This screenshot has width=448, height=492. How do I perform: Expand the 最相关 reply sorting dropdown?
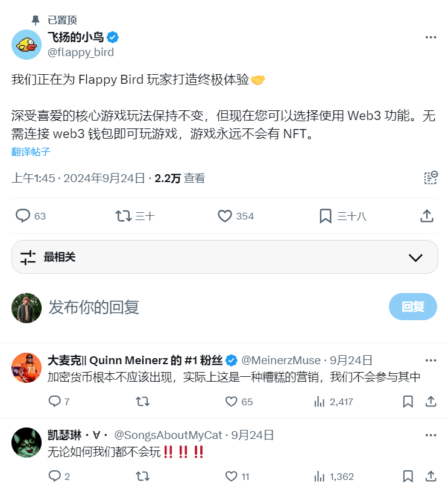click(225, 257)
